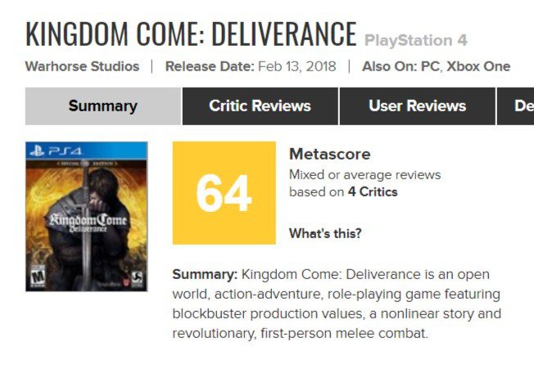The width and height of the screenshot is (534, 392).
Task: Click the PS4 logo banner on the cover art
Action: [x=86, y=150]
